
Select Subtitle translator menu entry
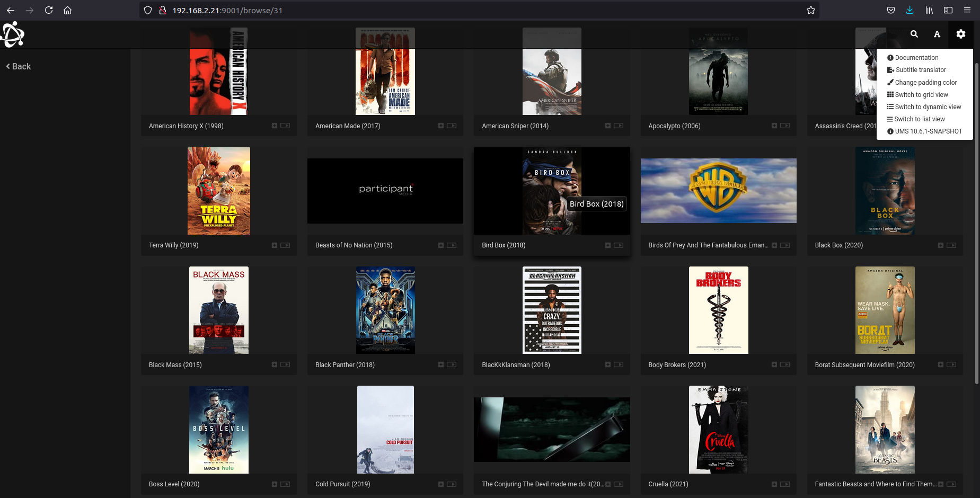pyautogui.click(x=916, y=70)
